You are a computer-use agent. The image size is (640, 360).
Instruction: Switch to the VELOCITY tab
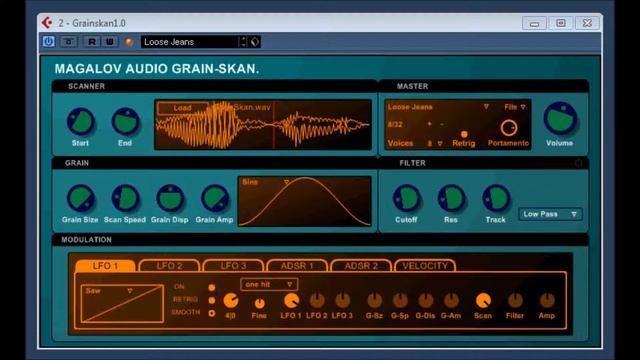(x=425, y=266)
